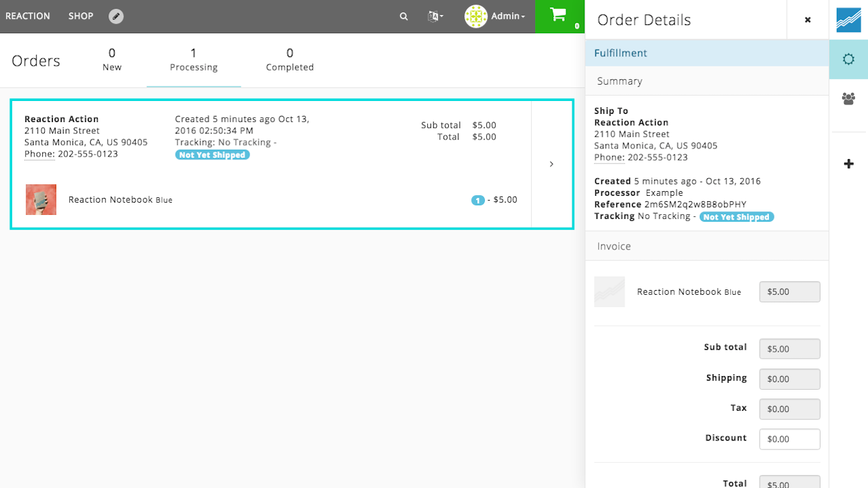The height and width of the screenshot is (488, 868).
Task: Select the Fulfillment section header
Action: pyautogui.click(x=707, y=53)
